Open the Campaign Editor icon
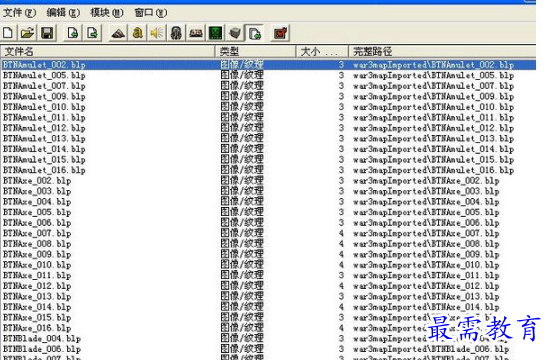The width and height of the screenshot is (549, 360). (x=196, y=33)
